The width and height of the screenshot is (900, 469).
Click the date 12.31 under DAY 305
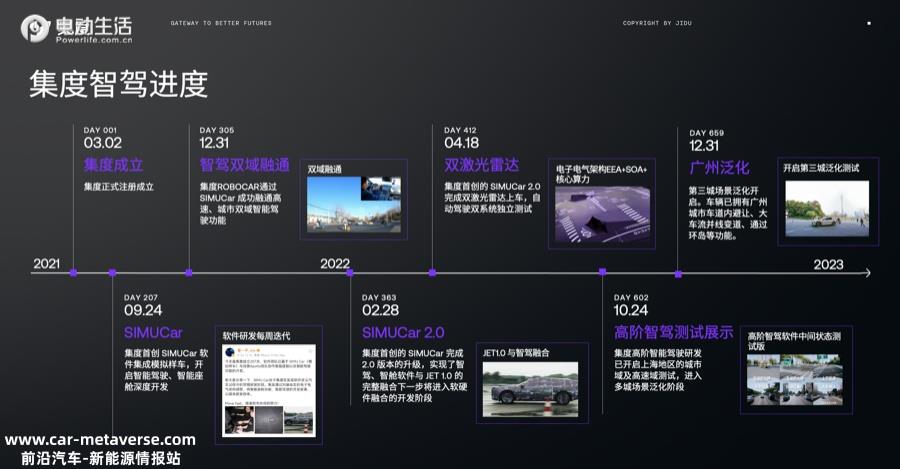[214, 143]
